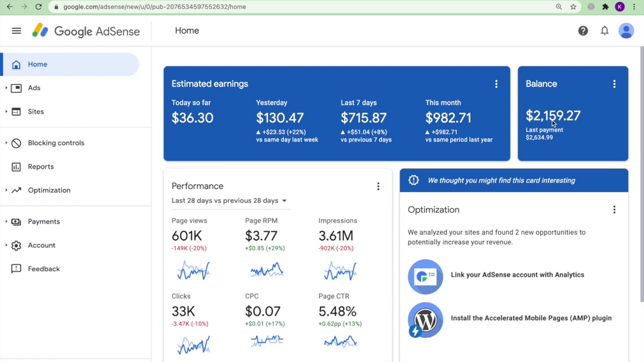644x362 pixels.
Task: Click the Page views sparkline chart
Action: 194,271
